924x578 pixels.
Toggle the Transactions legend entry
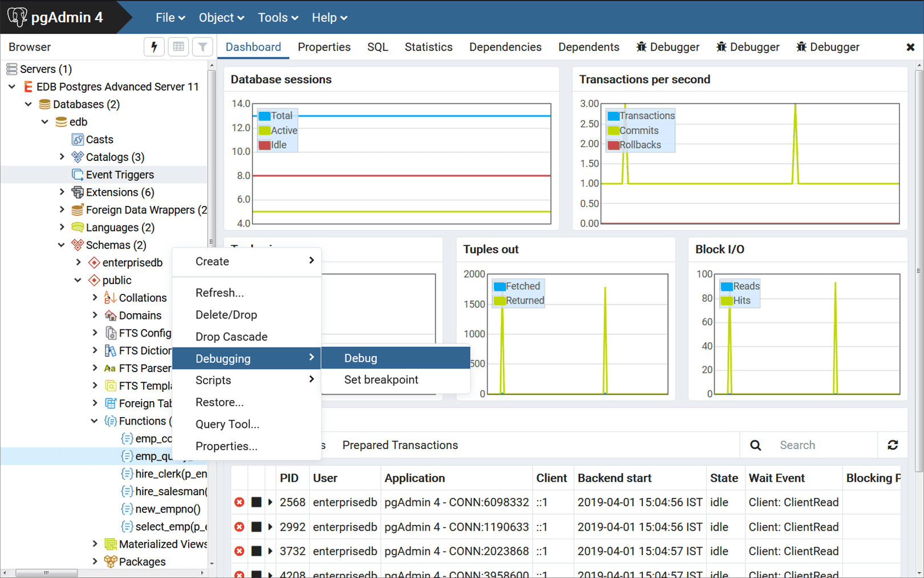click(640, 115)
